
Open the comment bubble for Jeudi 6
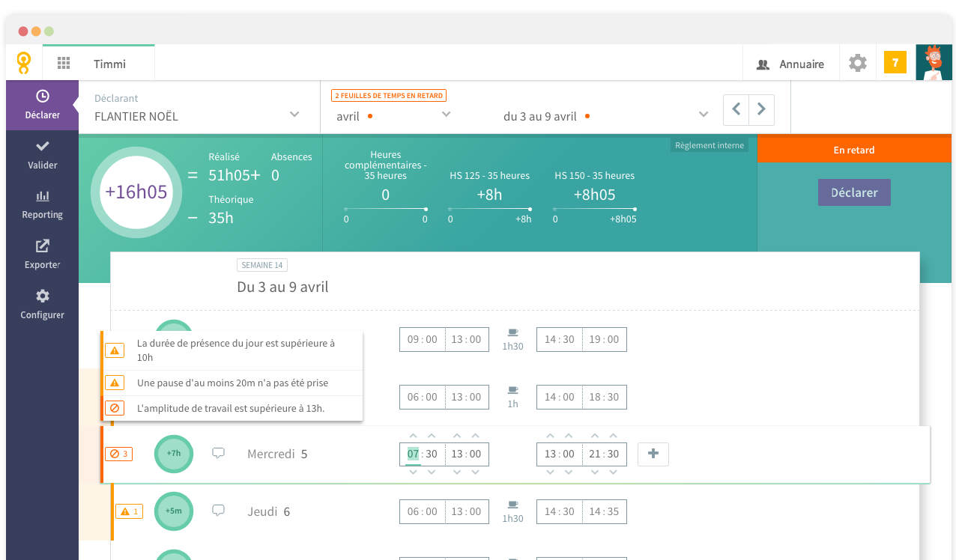coord(219,511)
